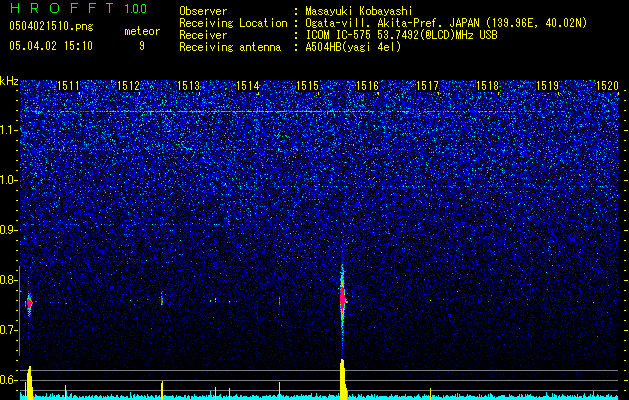The height and width of the screenshot is (400, 629).
Task: Click the 'meteor' count label
Action: click(x=142, y=31)
